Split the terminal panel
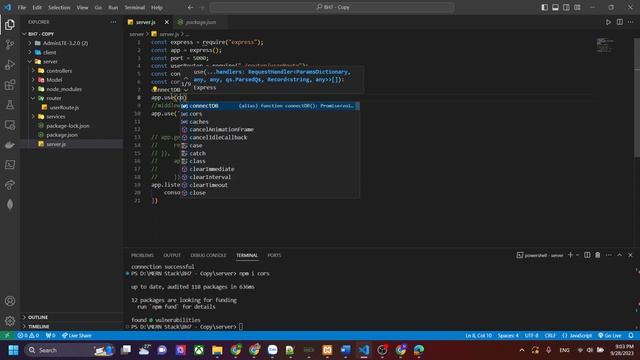The image size is (640, 360). 587,255
